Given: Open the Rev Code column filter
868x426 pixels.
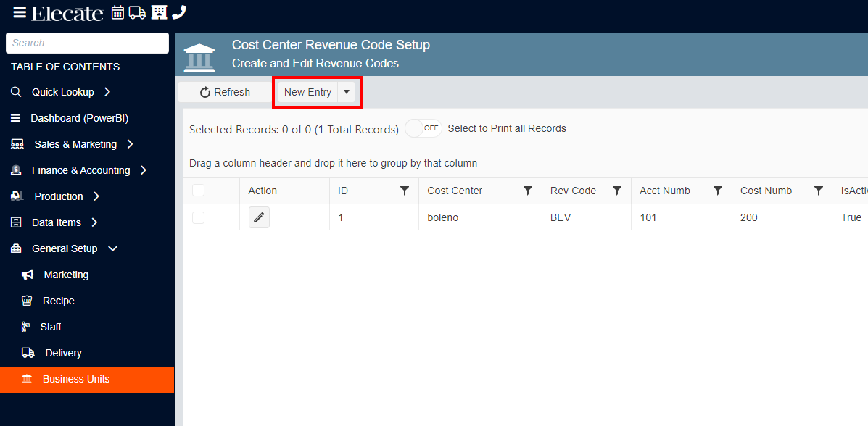Looking at the screenshot, I should point(616,191).
